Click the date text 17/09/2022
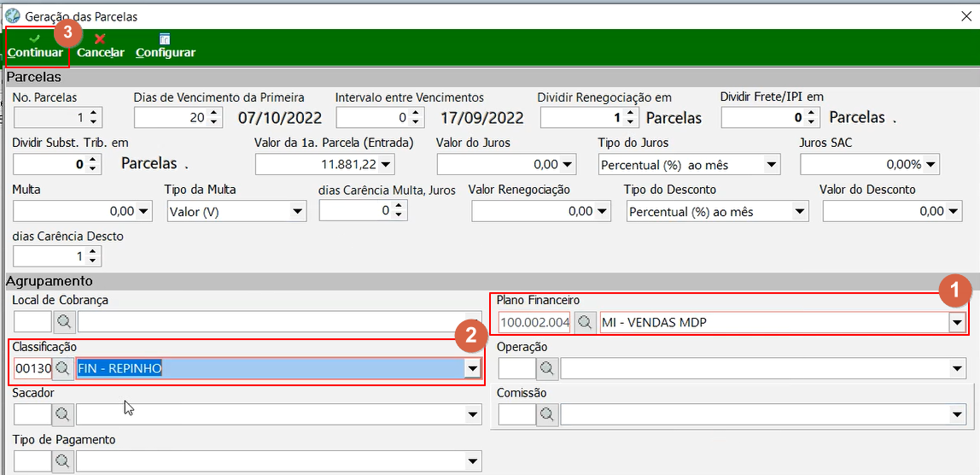This screenshot has width=980, height=475. 481,118
